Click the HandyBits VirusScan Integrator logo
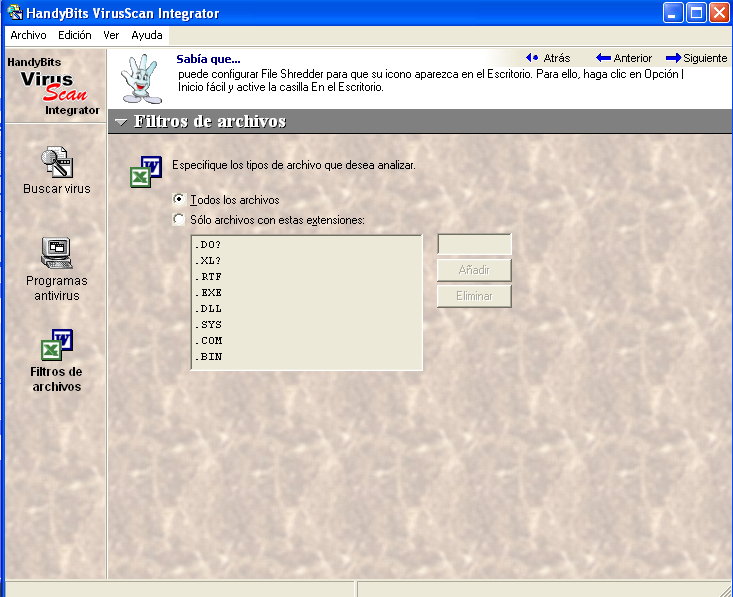This screenshot has width=733, height=597. [54, 86]
